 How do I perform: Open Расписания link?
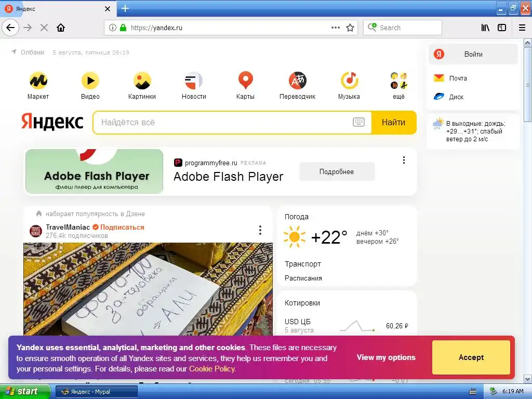pyautogui.click(x=303, y=278)
